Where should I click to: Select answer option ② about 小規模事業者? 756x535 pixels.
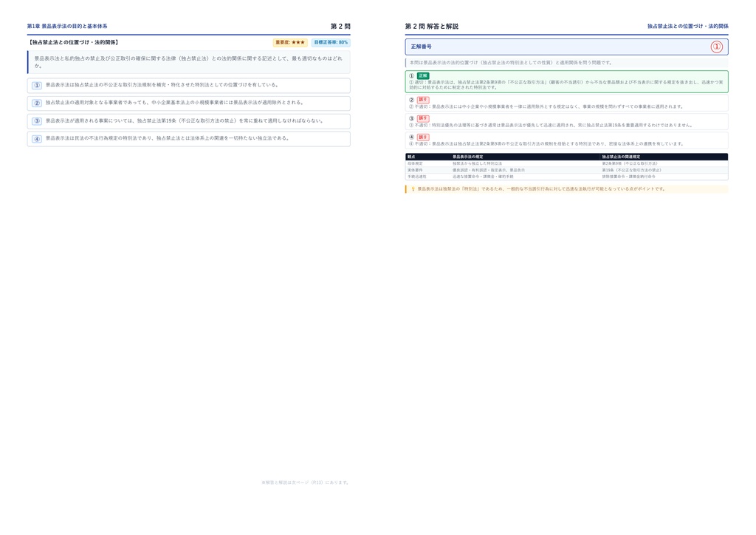click(x=188, y=103)
